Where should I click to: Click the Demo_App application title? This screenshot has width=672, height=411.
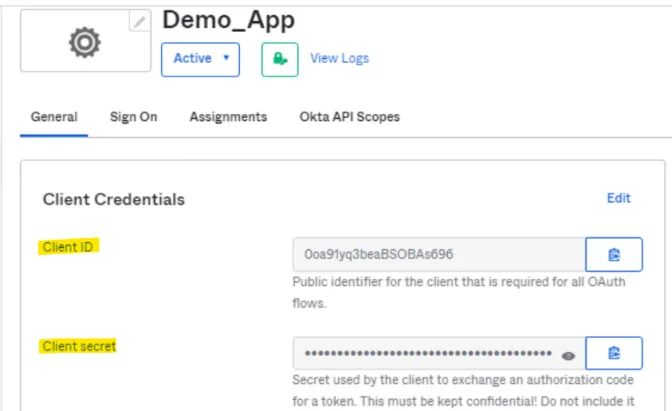click(228, 20)
